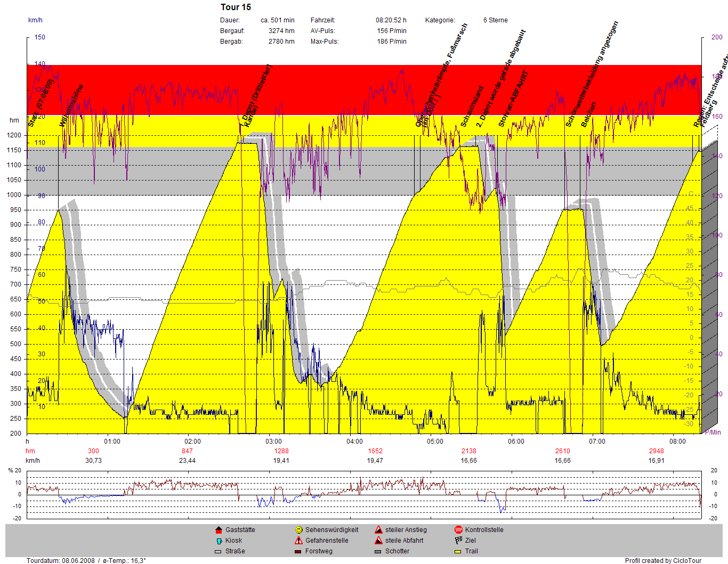This screenshot has height=564, width=728.
Task: Click the Kiosk cup icon in legend
Action: point(218,541)
